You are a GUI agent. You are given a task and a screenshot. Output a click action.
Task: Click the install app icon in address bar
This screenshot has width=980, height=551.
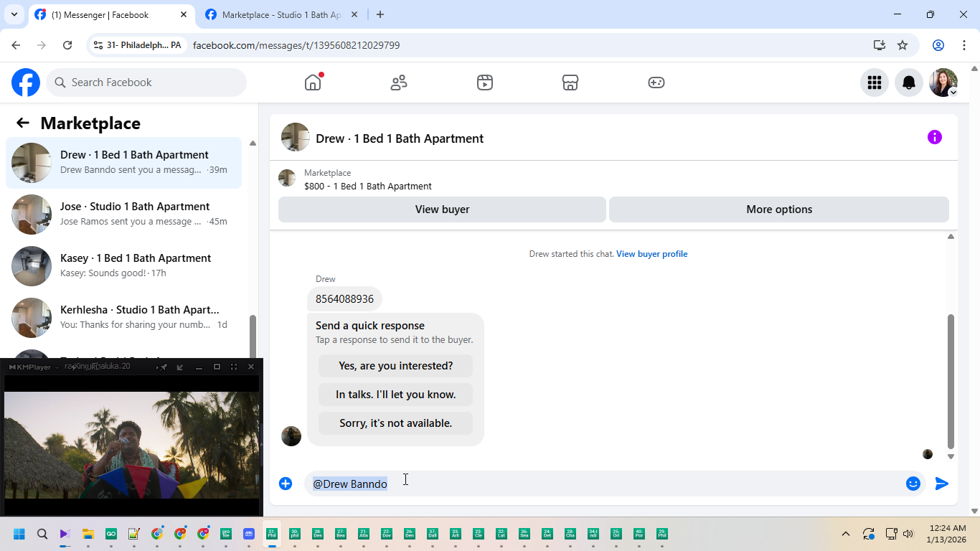click(880, 45)
